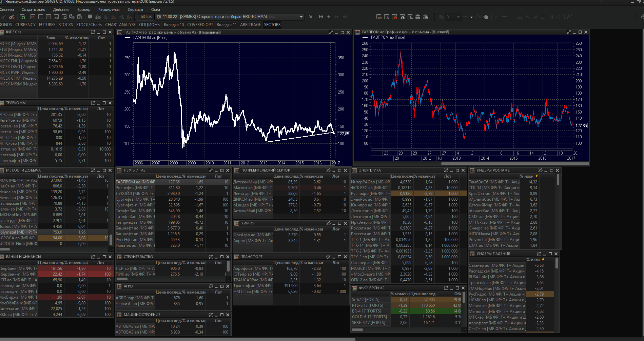Open the D timeframe dropdown in toolbar

458,17
